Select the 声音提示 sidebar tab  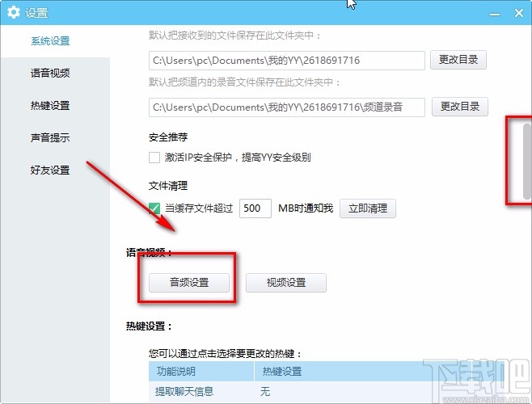coord(50,137)
